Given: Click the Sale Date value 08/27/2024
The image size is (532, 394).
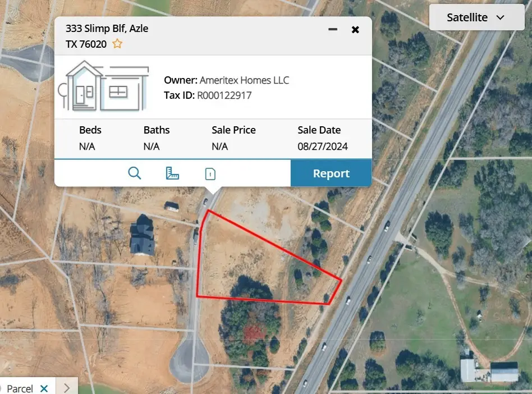Looking at the screenshot, I should 323,146.
